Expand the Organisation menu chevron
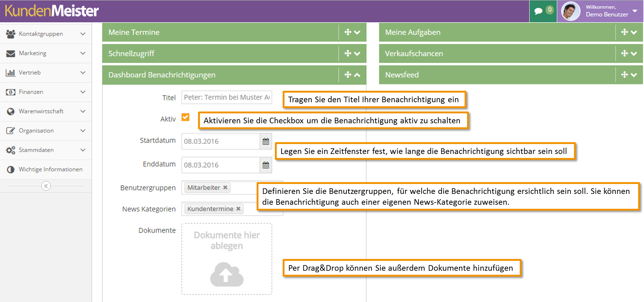 click(x=83, y=131)
